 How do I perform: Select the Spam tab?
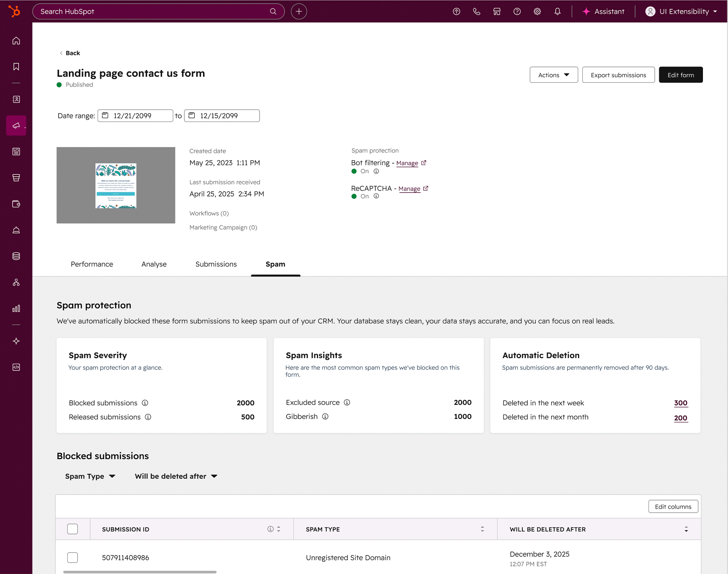tap(275, 264)
